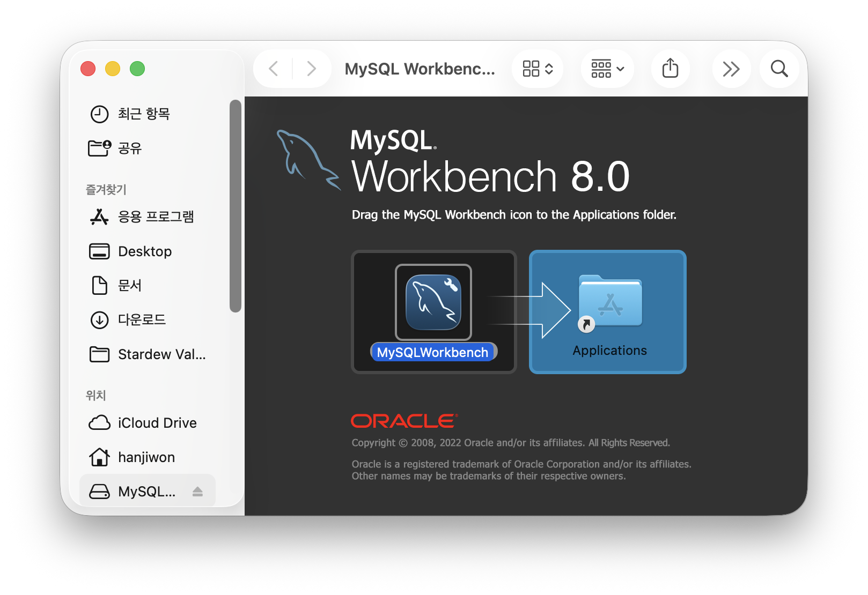Open hanjiwon home folder in sidebar
Image resolution: width=868 pixels, height=595 pixels.
[148, 457]
